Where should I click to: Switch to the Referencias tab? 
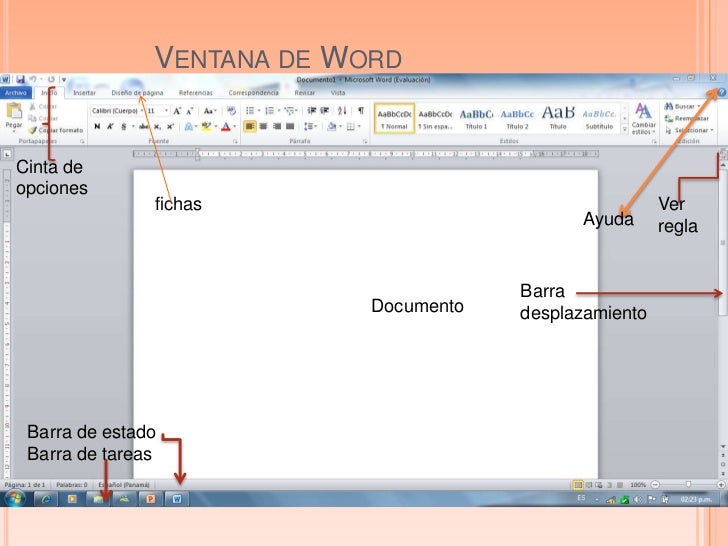pyautogui.click(x=196, y=93)
